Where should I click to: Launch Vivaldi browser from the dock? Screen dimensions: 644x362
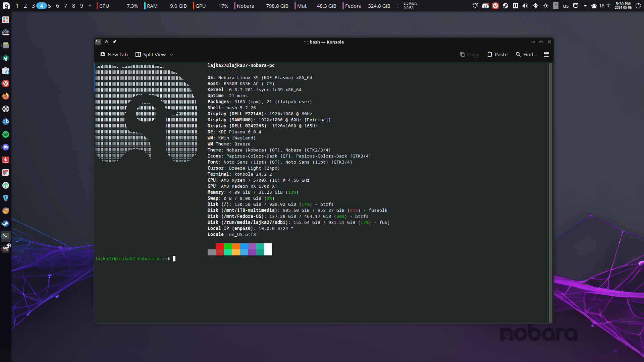(x=6, y=83)
